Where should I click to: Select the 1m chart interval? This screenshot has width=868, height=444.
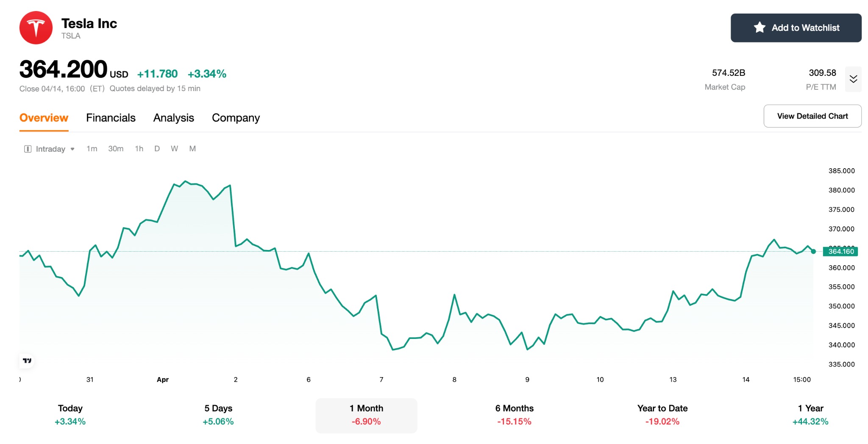92,149
